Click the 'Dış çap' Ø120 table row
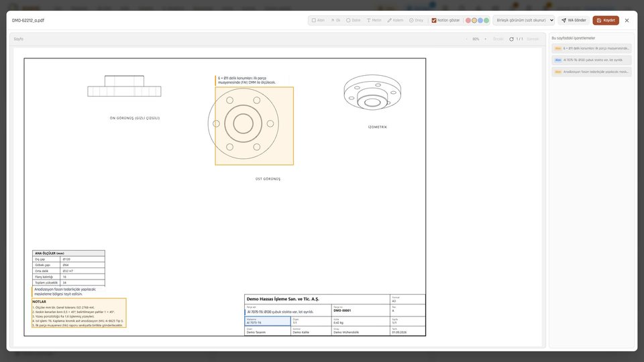Screen dimensions: 644x362 [68, 259]
